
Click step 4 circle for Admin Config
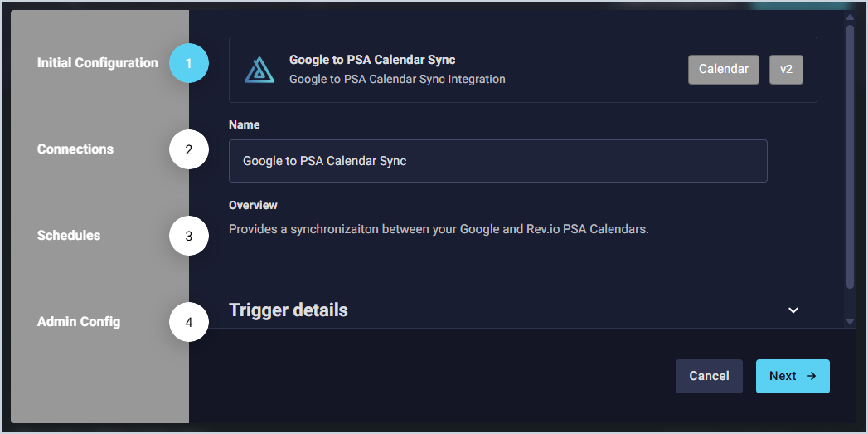click(x=189, y=322)
